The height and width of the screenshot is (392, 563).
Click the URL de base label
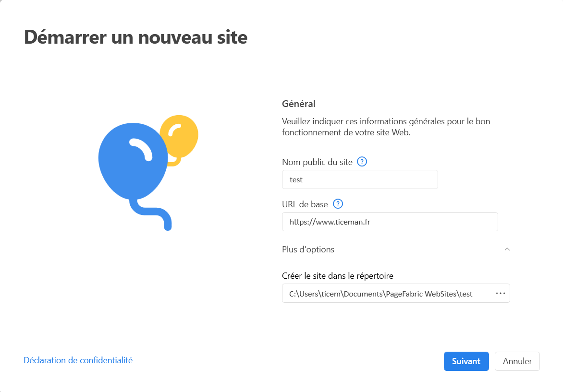pos(305,204)
